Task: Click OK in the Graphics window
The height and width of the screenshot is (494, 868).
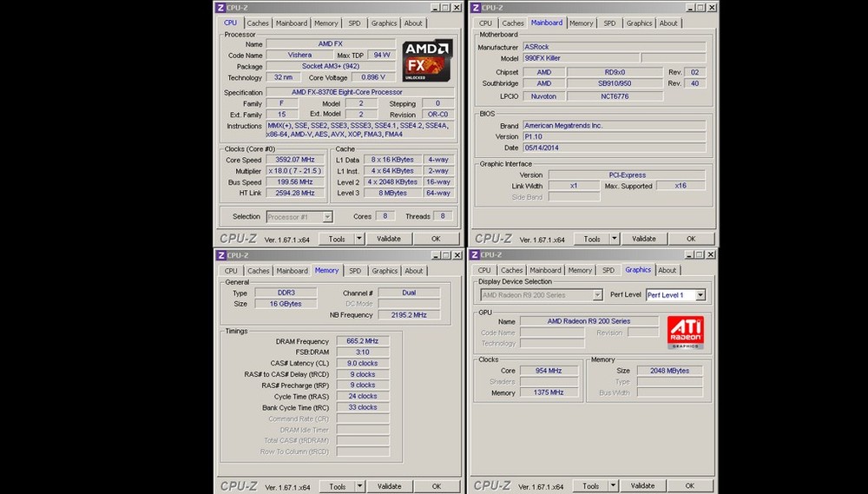Action: click(x=690, y=485)
